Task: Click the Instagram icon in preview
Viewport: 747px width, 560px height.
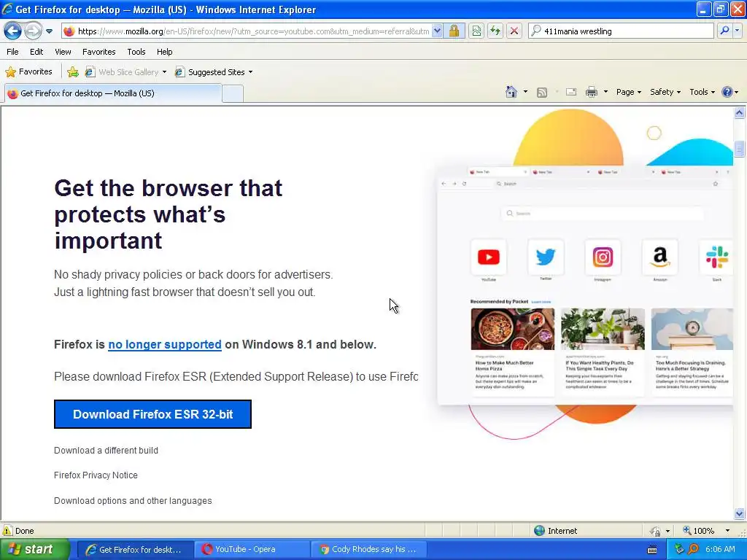Action: [x=603, y=257]
